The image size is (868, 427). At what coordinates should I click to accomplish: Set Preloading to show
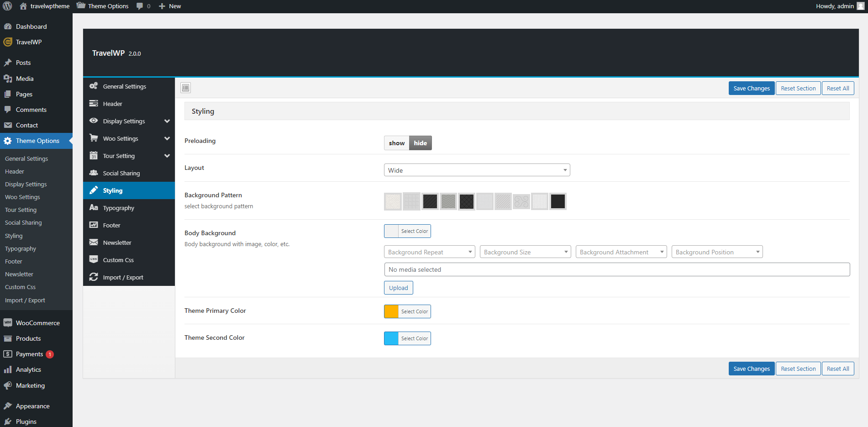point(397,143)
